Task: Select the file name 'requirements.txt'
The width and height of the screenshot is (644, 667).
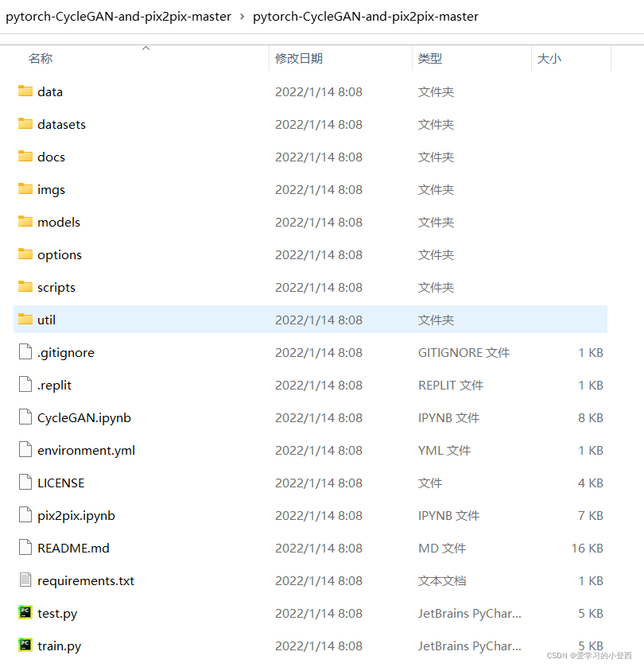Action: tap(86, 580)
